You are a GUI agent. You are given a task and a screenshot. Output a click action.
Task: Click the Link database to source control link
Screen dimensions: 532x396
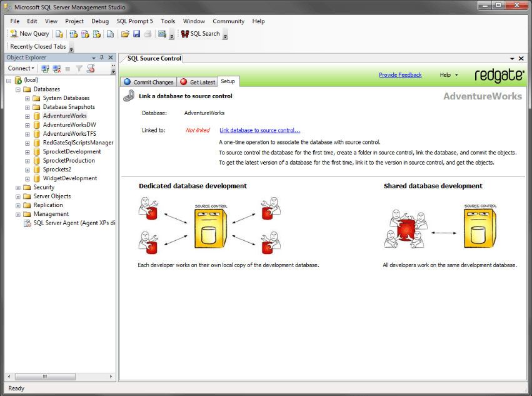click(x=261, y=130)
